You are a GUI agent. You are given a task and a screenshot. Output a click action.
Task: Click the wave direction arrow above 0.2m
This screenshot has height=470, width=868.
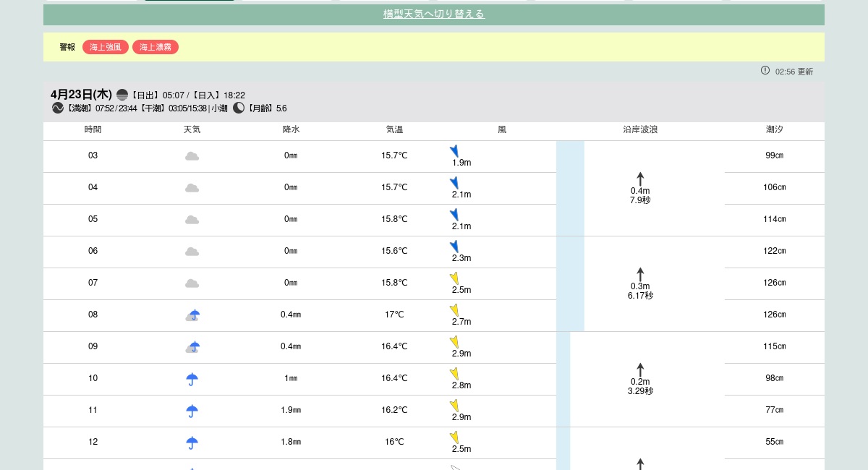coord(640,370)
